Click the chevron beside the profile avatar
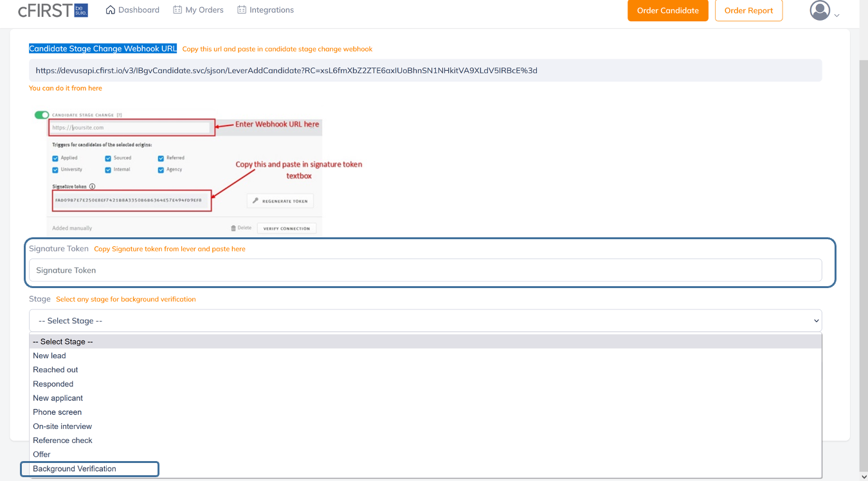The image size is (868, 481). (836, 13)
